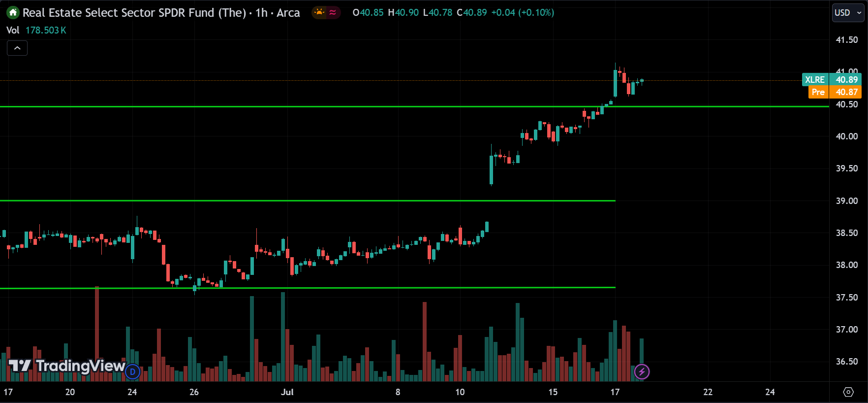Open the USD currency dropdown

848,13
